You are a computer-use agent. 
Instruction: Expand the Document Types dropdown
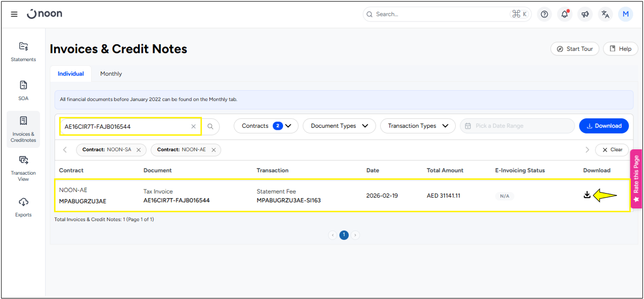339,126
